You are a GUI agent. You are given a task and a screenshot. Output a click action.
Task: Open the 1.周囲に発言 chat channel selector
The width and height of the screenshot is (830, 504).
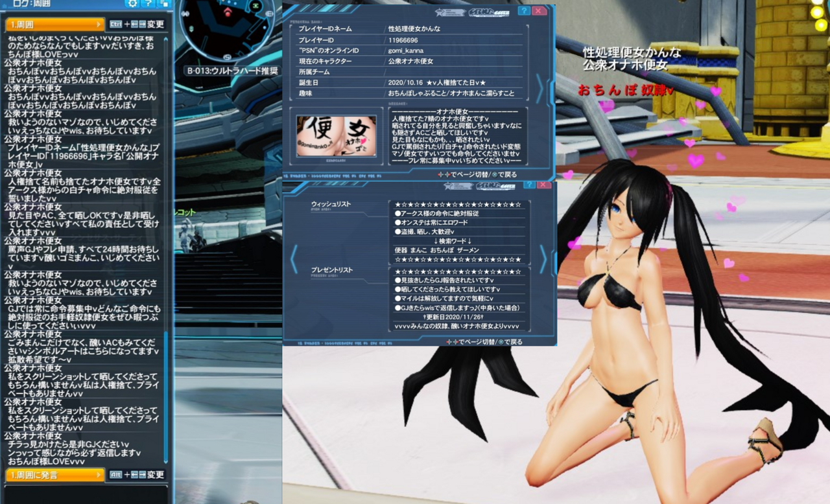(54, 475)
